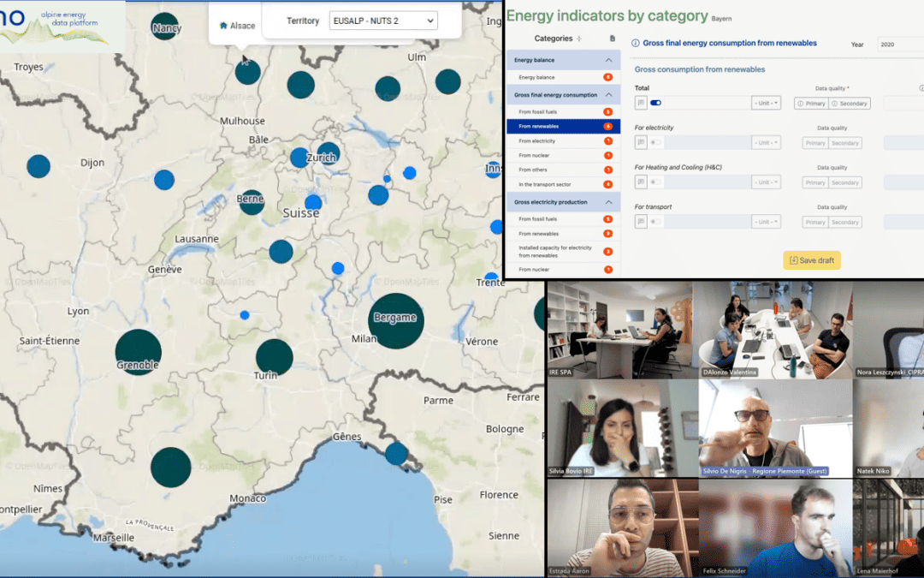This screenshot has height=578, width=924.
Task: Click the Alsace home icon
Action: point(223,25)
